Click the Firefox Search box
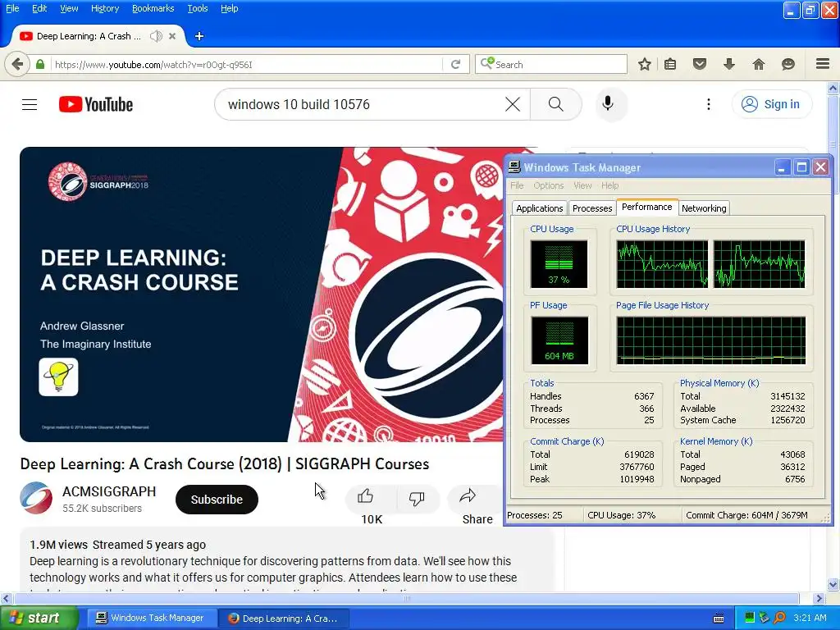 point(552,64)
